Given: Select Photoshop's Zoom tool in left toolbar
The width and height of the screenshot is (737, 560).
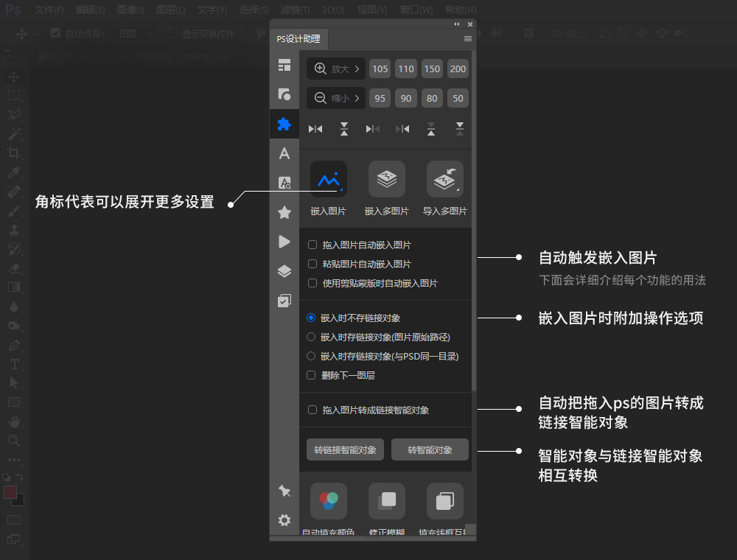Looking at the screenshot, I should coord(13,441).
